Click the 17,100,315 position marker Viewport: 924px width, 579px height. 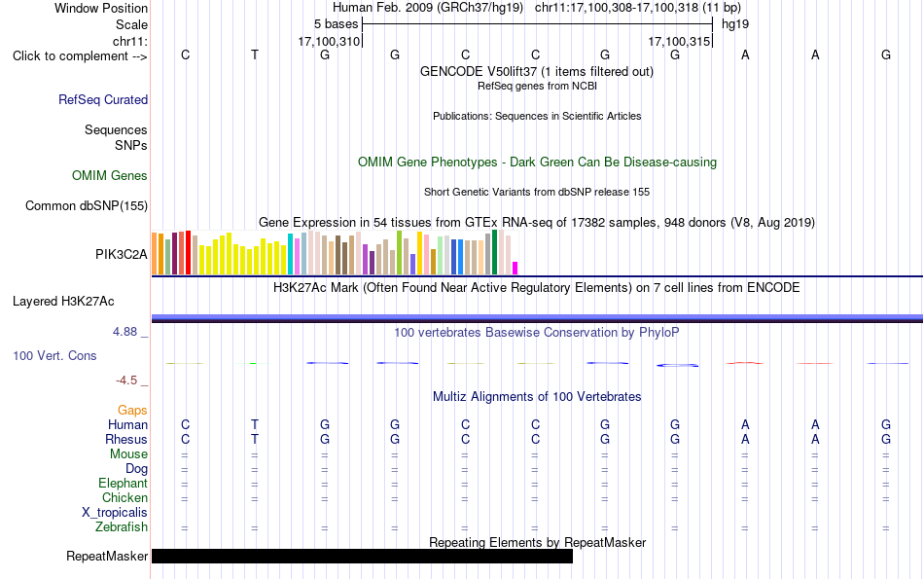tap(679, 41)
